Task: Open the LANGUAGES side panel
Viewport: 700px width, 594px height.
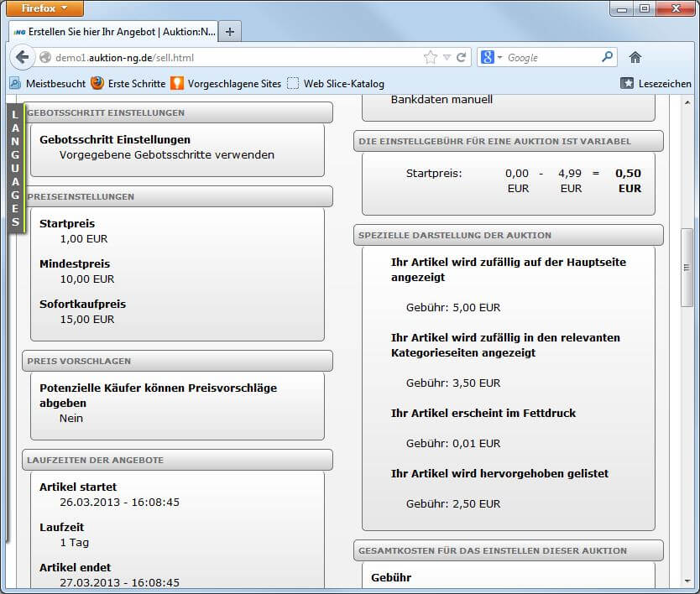Action: pos(16,169)
